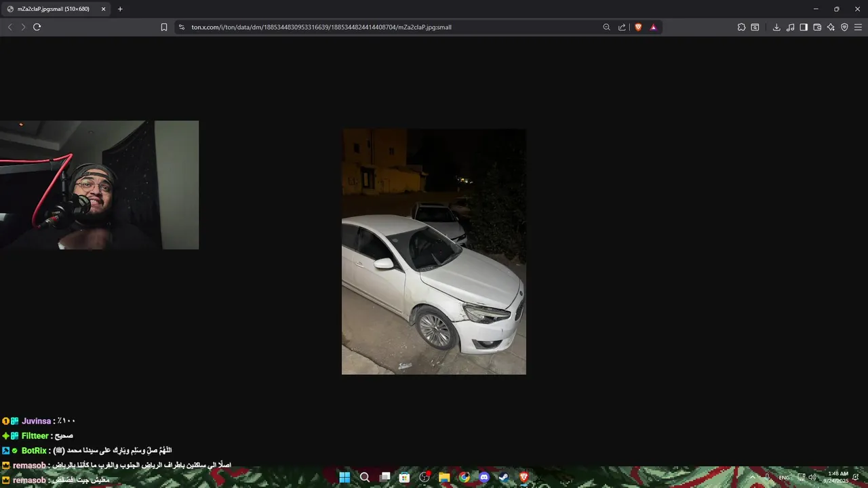The height and width of the screenshot is (488, 868).
Task: Open the clock showing 1:48 AM
Action: (835, 477)
